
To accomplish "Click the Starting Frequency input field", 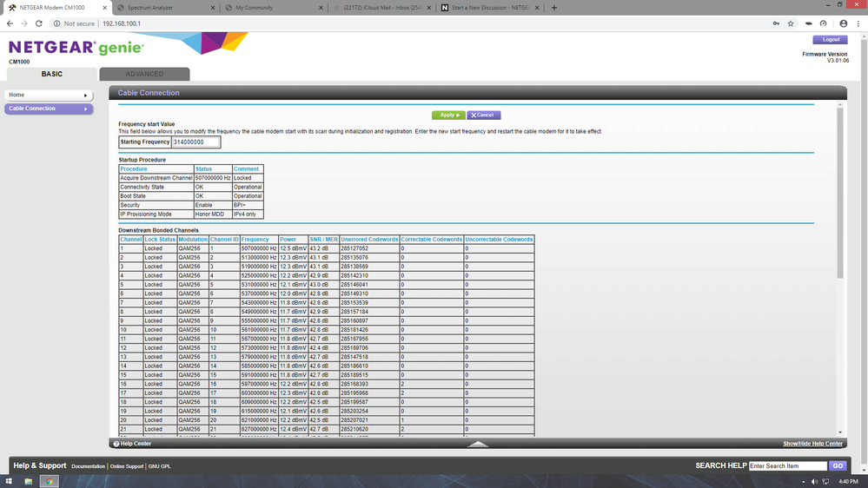I will click(x=196, y=142).
